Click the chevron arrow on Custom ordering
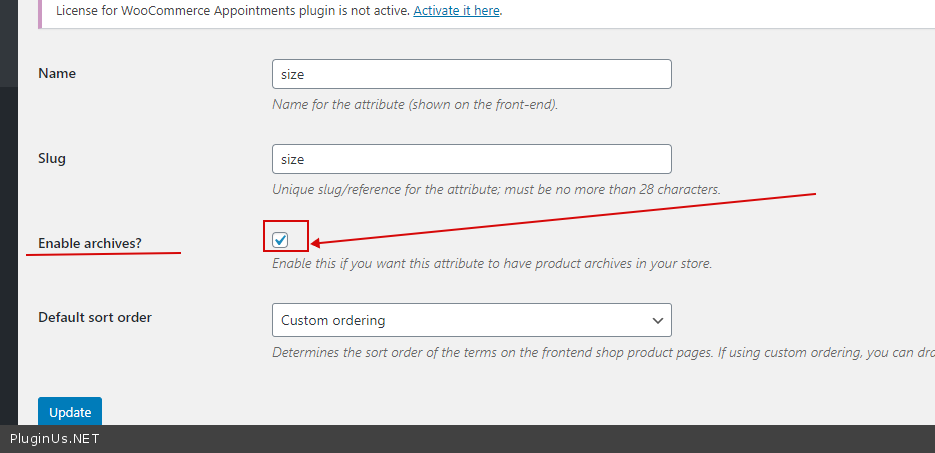Screen dimensions: 935x453 [x=658, y=320]
